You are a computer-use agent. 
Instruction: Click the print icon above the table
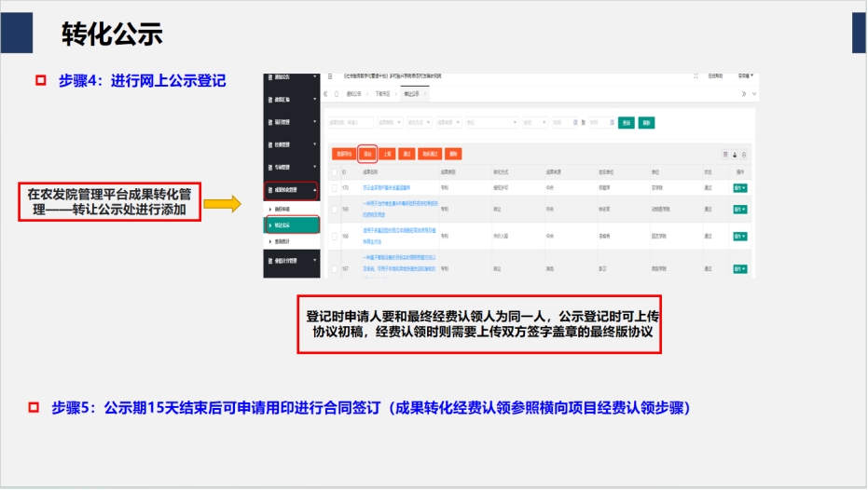[743, 154]
